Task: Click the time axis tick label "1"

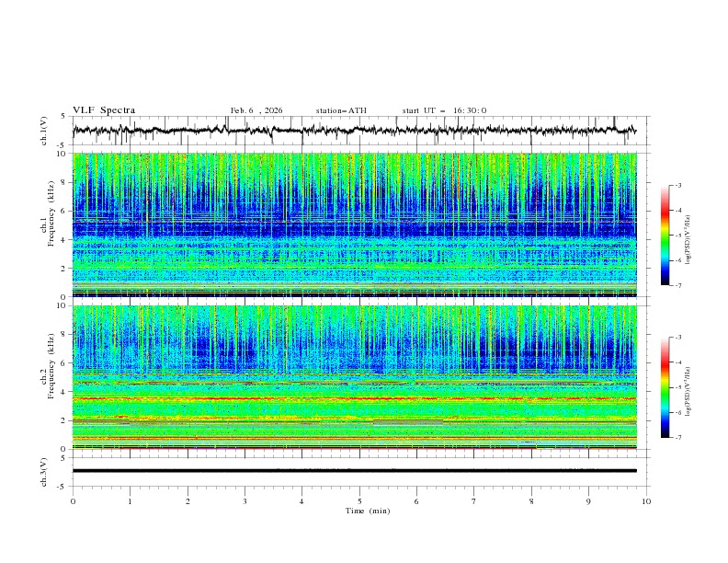Action: (x=130, y=501)
